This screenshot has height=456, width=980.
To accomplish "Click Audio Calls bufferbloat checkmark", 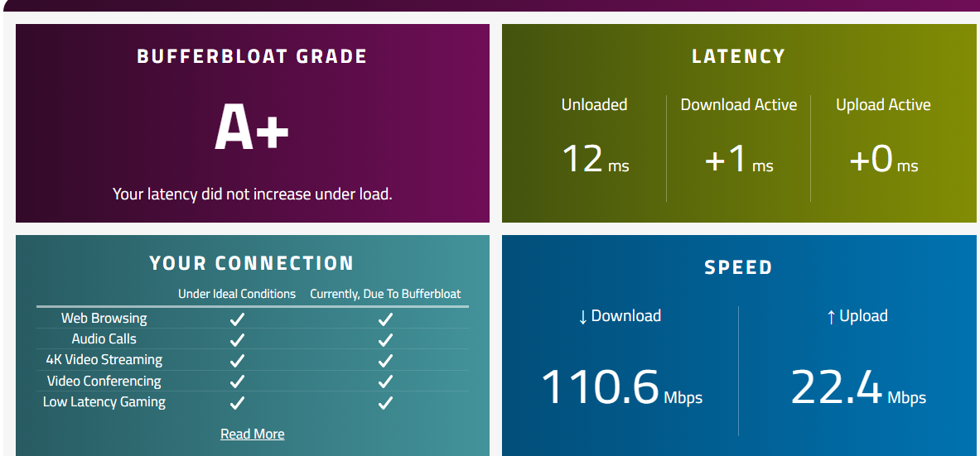I will 385,339.
